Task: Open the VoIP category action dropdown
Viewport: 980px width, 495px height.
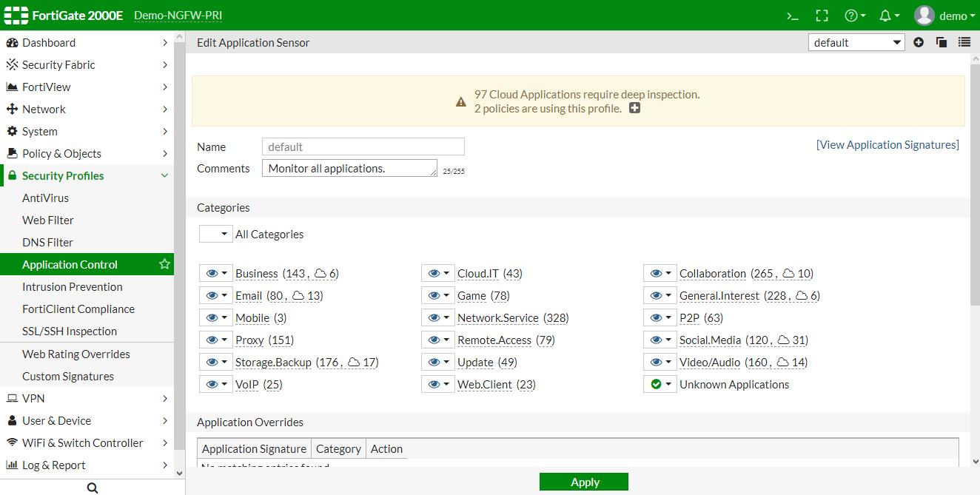Action: coord(216,384)
